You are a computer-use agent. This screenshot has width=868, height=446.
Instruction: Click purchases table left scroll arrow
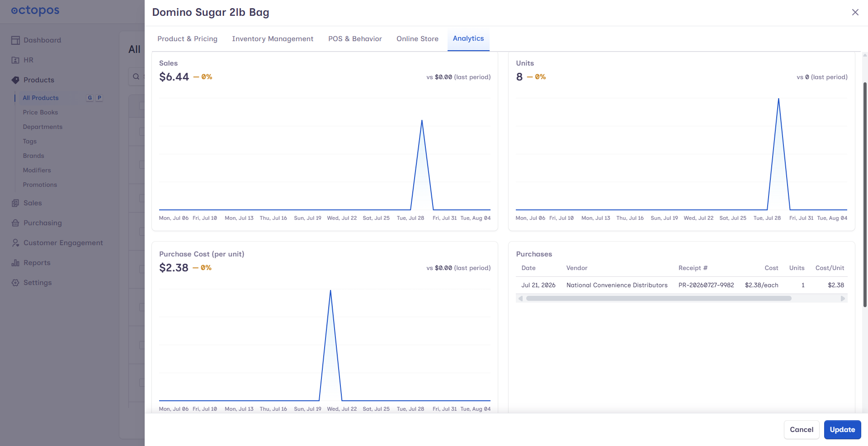521,299
